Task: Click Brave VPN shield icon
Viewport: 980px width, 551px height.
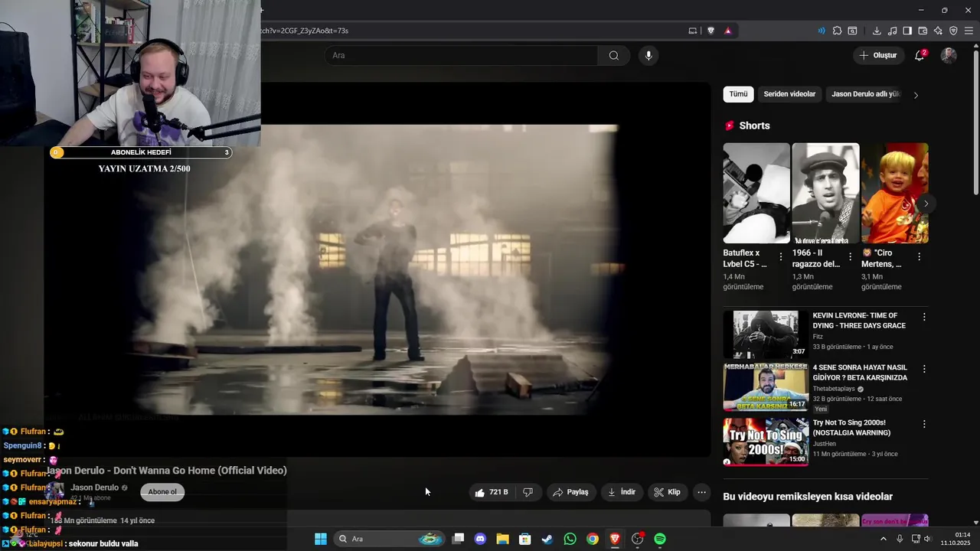Action: pyautogui.click(x=953, y=31)
